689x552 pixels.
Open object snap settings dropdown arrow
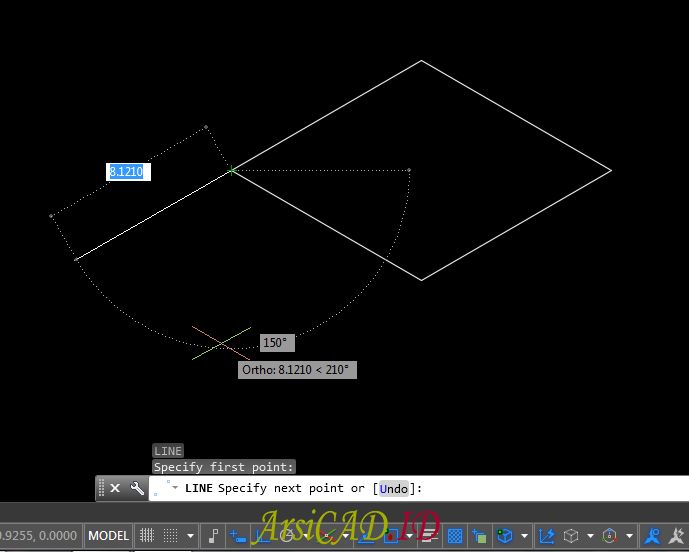[x=409, y=536]
